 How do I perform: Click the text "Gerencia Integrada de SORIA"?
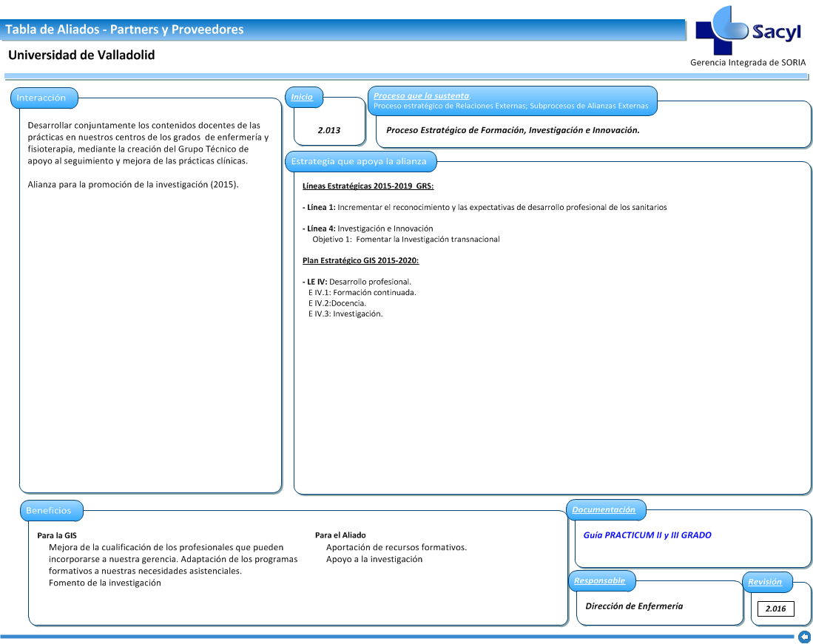pos(748,63)
